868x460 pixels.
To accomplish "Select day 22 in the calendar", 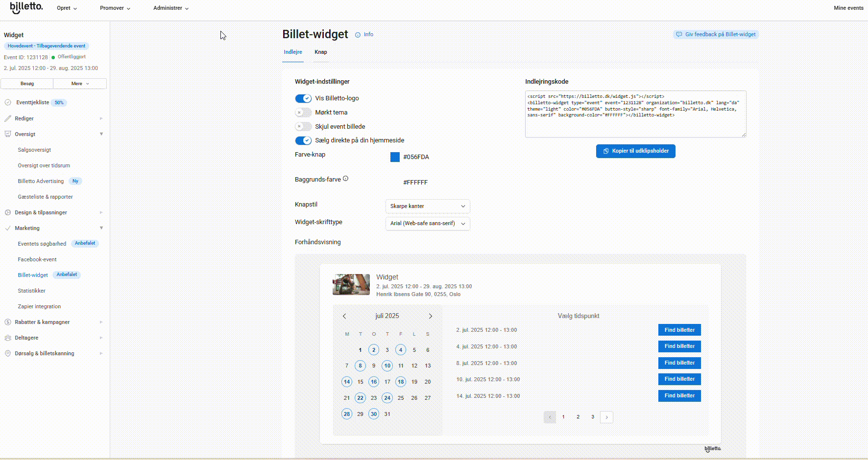I will click(360, 398).
